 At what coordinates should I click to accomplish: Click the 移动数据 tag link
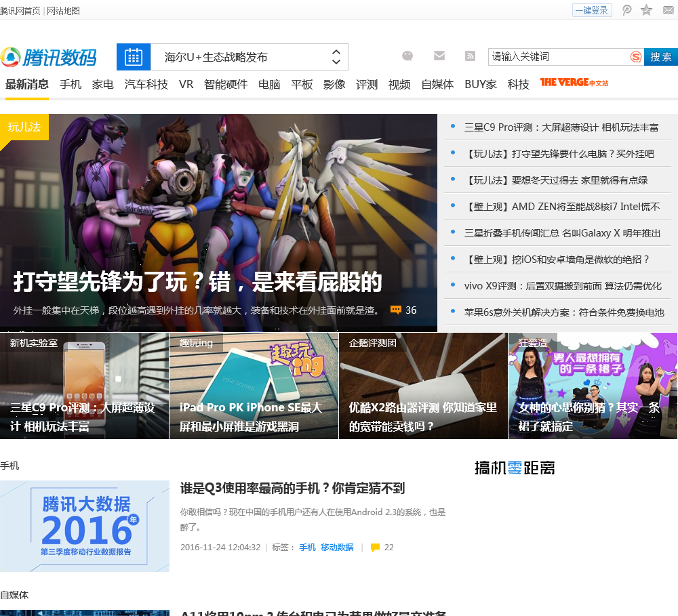pyautogui.click(x=337, y=548)
